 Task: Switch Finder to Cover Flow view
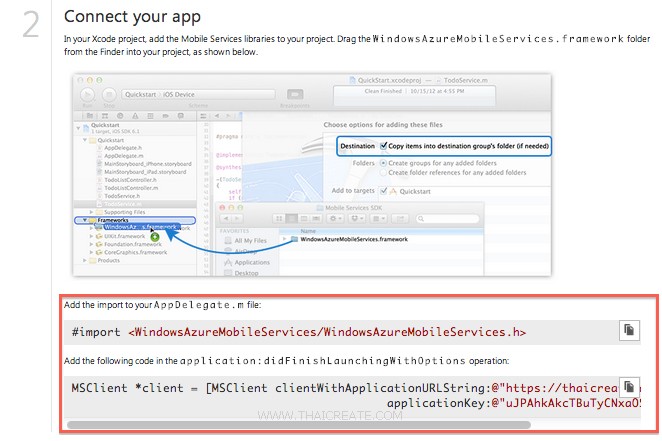click(316, 219)
